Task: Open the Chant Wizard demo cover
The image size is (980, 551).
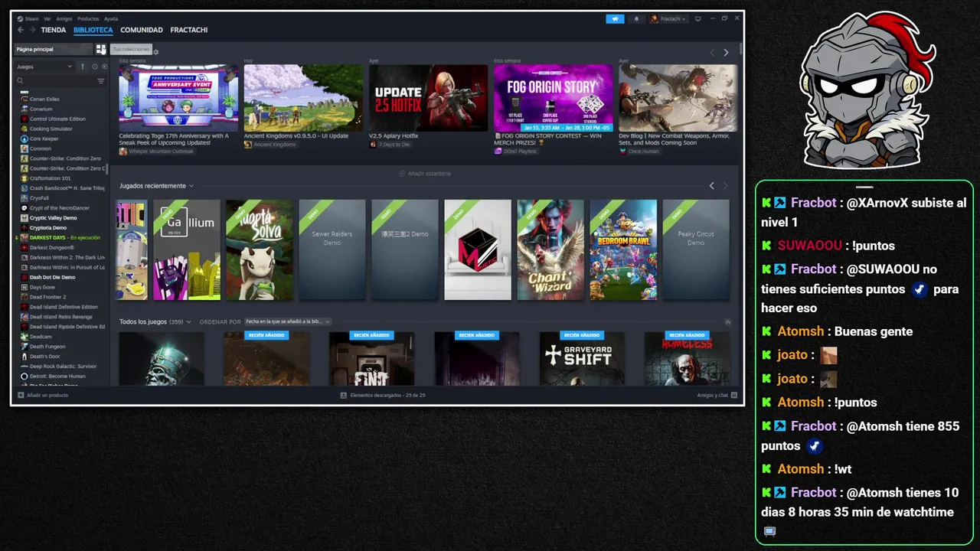Action: pyautogui.click(x=550, y=249)
